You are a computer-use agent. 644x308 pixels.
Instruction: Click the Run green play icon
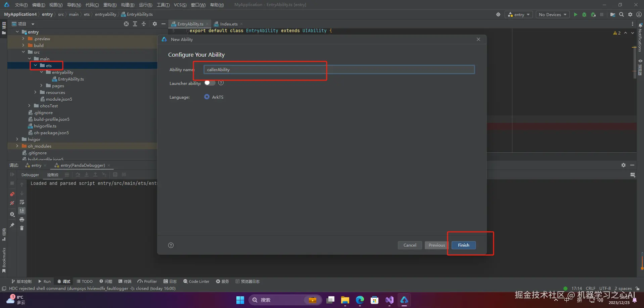click(576, 14)
